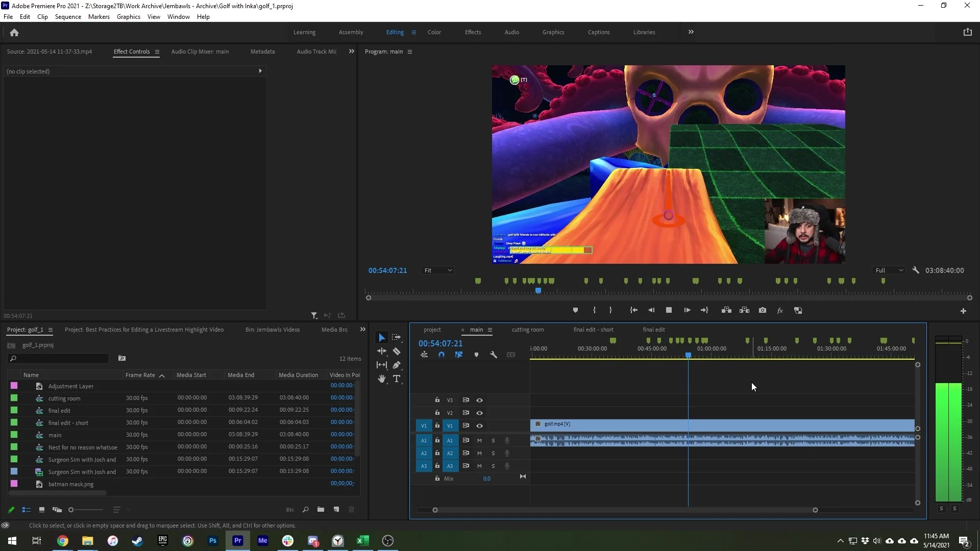
Task: Click the New Bin folder icon
Action: pyautogui.click(x=321, y=509)
